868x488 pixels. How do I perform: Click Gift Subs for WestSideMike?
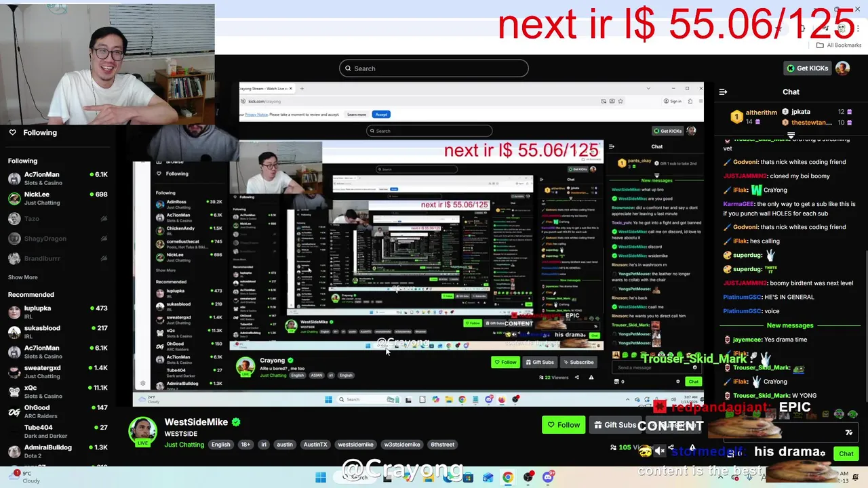tap(616, 425)
